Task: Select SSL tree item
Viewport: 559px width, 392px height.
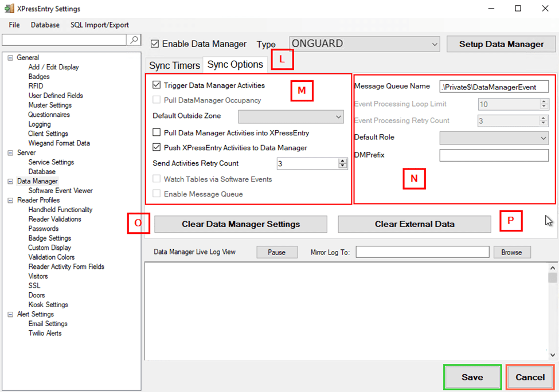Action: click(34, 285)
